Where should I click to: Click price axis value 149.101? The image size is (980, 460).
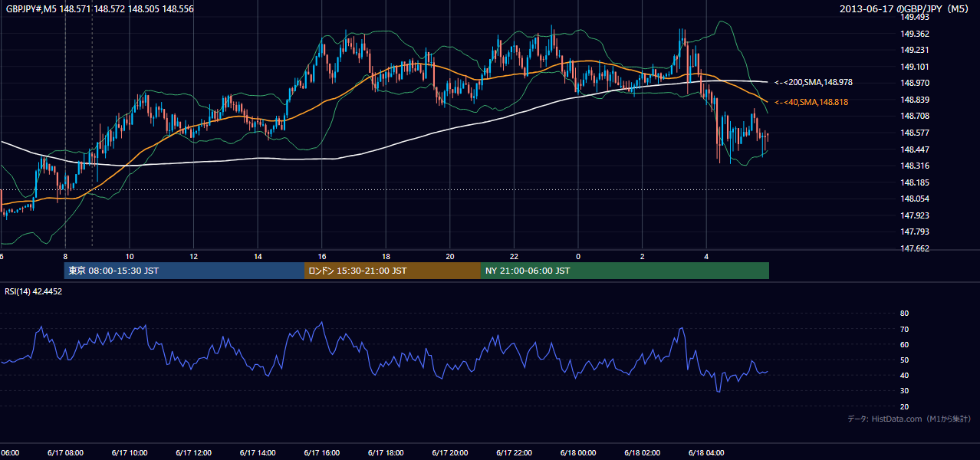914,67
